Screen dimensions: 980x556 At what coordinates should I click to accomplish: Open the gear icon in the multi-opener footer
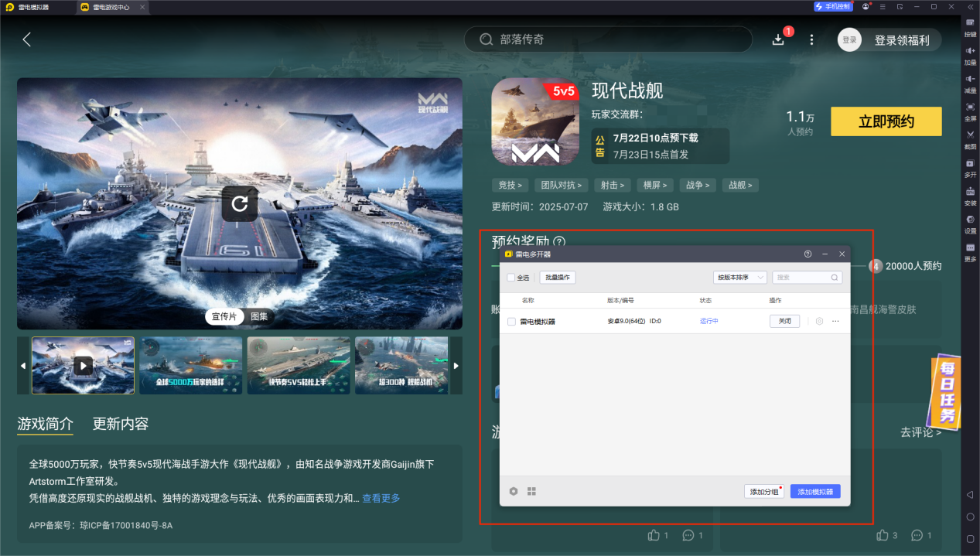pyautogui.click(x=513, y=490)
